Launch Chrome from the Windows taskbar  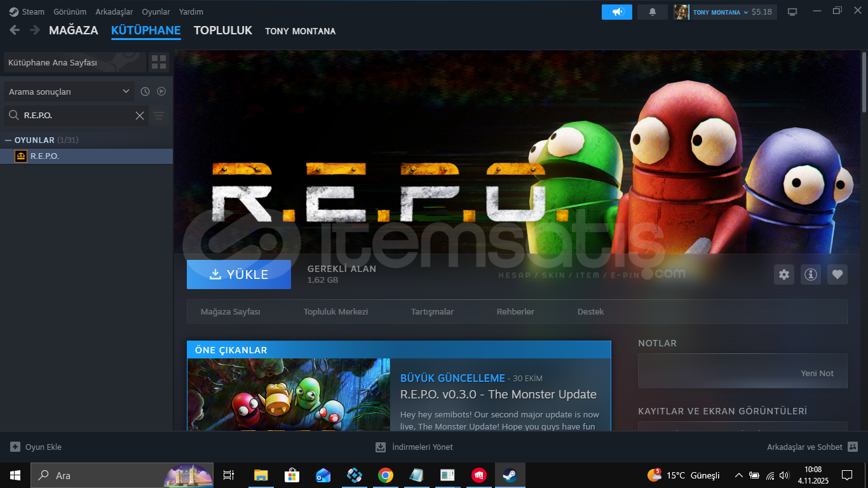pyautogui.click(x=385, y=475)
